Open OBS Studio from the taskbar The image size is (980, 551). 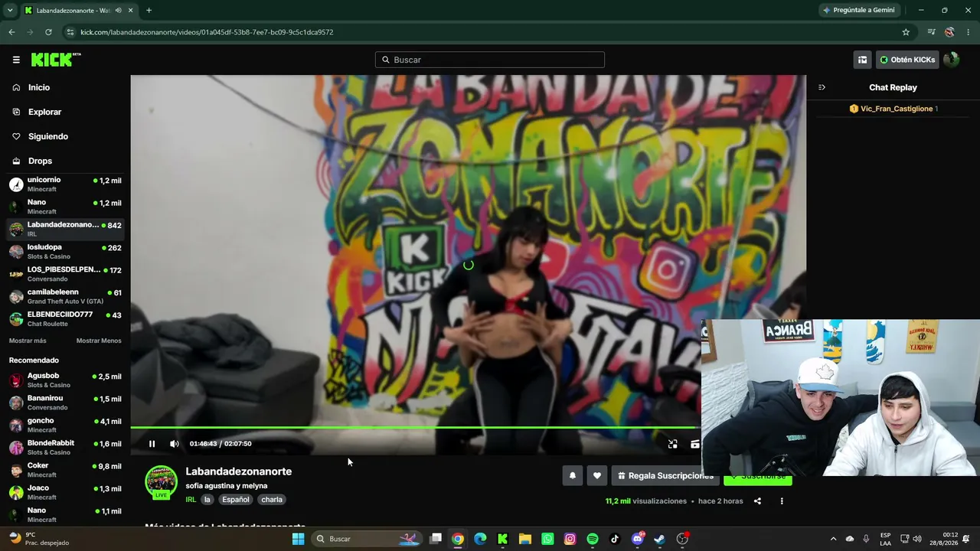click(682, 539)
